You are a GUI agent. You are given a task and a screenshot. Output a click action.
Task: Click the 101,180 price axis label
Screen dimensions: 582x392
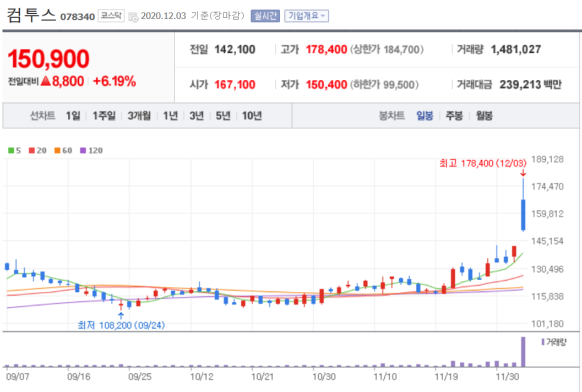pyautogui.click(x=547, y=324)
